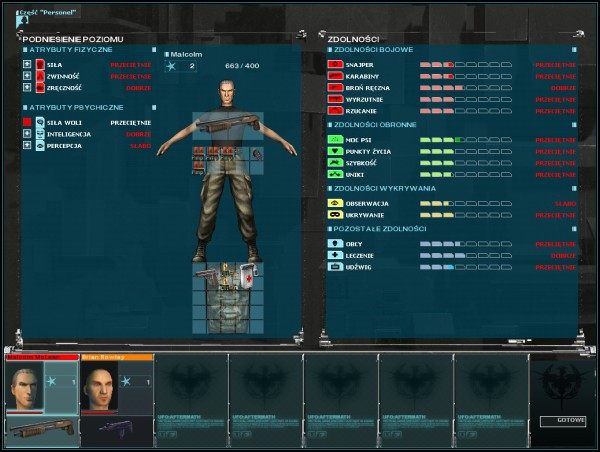
Task: Collapse the Zdolności bojowe section
Action: pyautogui.click(x=331, y=49)
